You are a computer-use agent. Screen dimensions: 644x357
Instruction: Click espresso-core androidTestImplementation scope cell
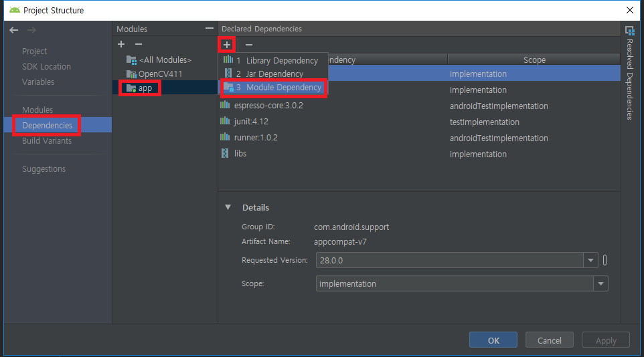point(499,106)
